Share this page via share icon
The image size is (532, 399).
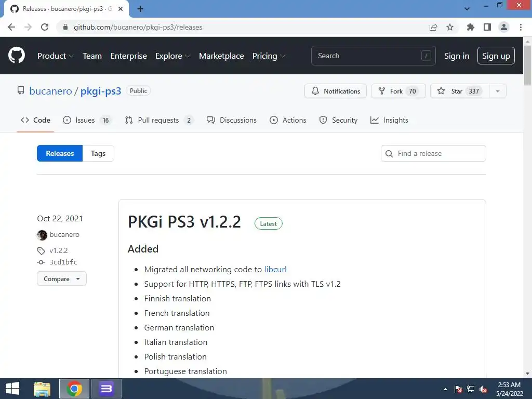pyautogui.click(x=433, y=27)
